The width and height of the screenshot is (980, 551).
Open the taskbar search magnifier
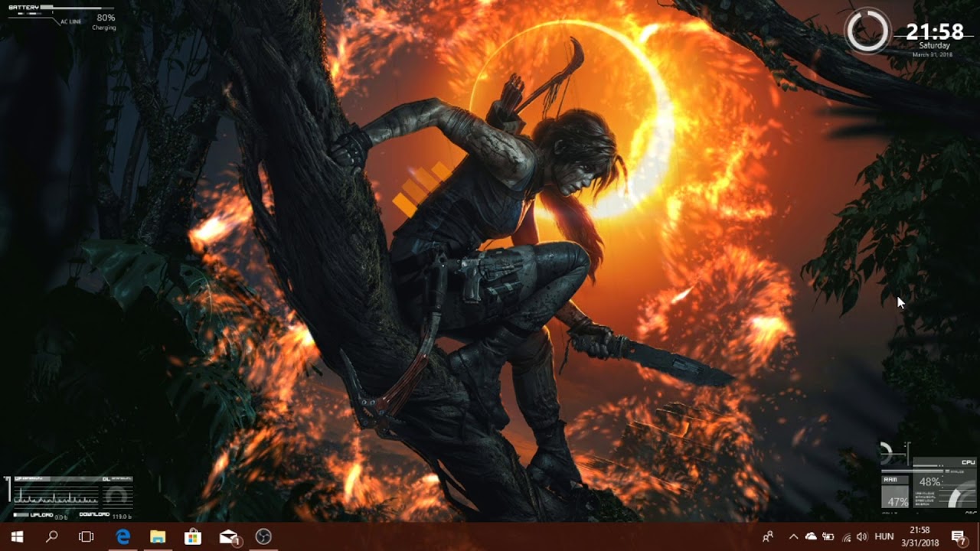pos(52,536)
